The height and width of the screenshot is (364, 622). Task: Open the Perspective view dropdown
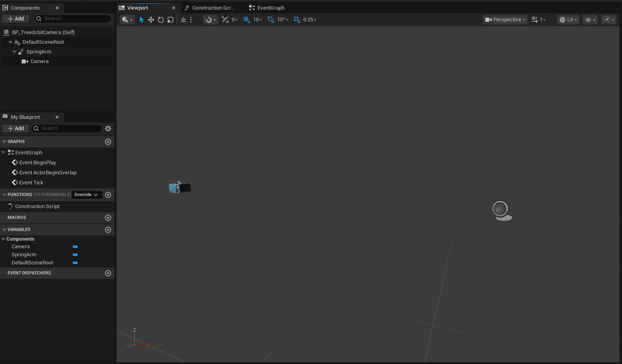505,19
